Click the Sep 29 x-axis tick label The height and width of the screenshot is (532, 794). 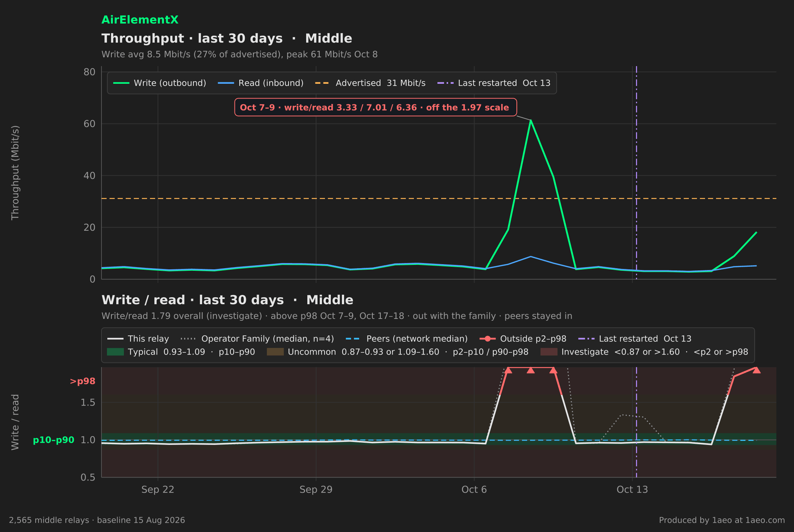(316, 490)
